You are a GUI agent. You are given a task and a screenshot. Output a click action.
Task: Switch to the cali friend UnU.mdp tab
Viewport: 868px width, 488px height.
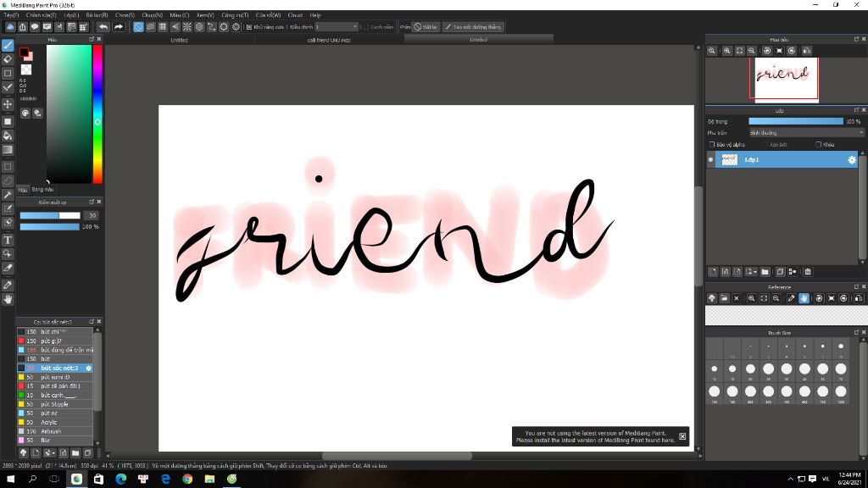329,40
